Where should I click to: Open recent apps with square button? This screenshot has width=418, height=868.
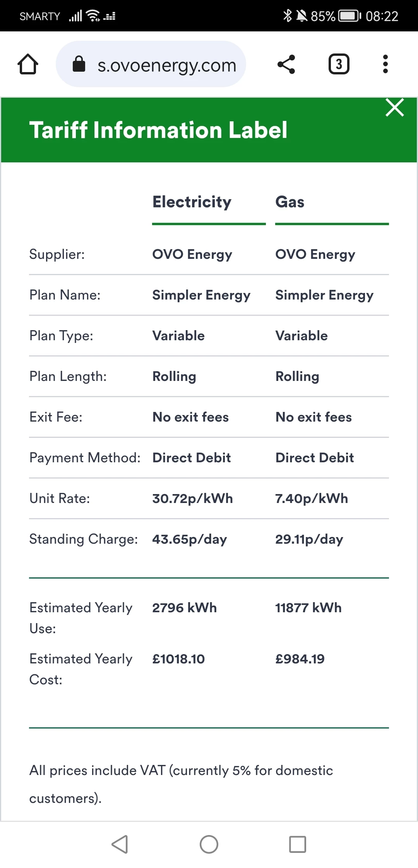pyautogui.click(x=298, y=844)
